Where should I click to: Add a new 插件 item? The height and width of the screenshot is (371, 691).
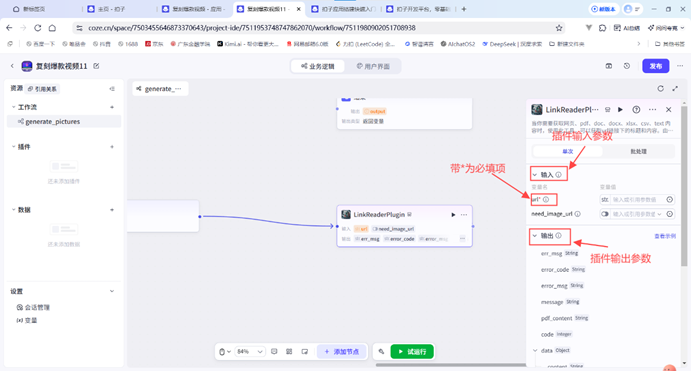(112, 147)
